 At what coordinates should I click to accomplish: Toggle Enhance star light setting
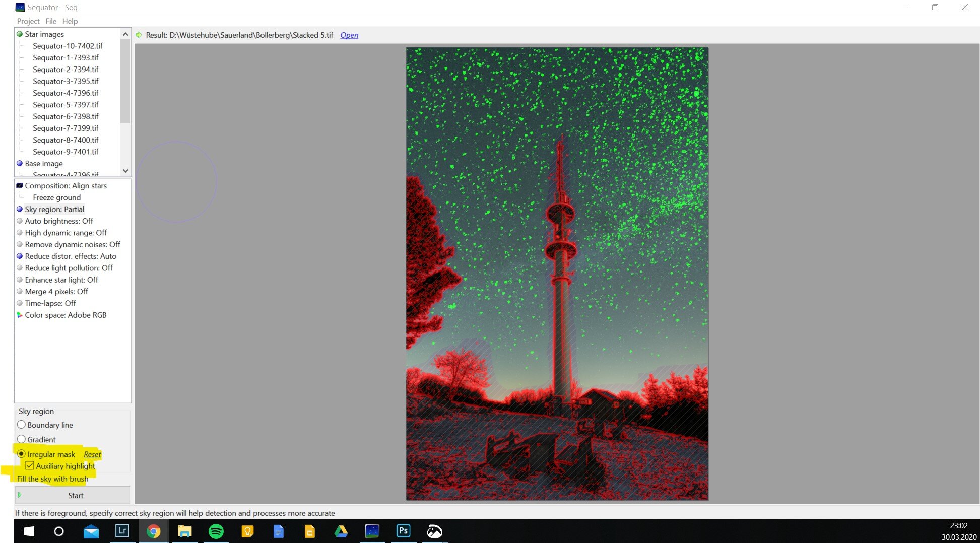click(61, 280)
